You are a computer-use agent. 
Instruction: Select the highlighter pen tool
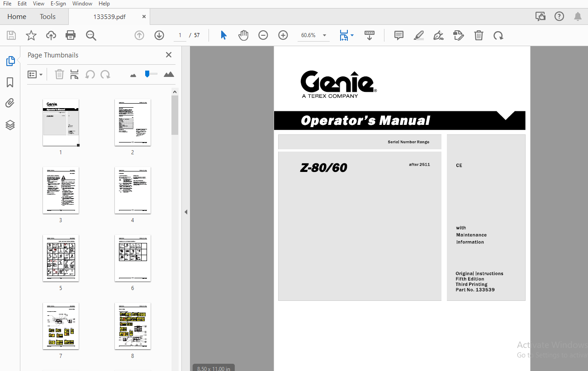(419, 35)
